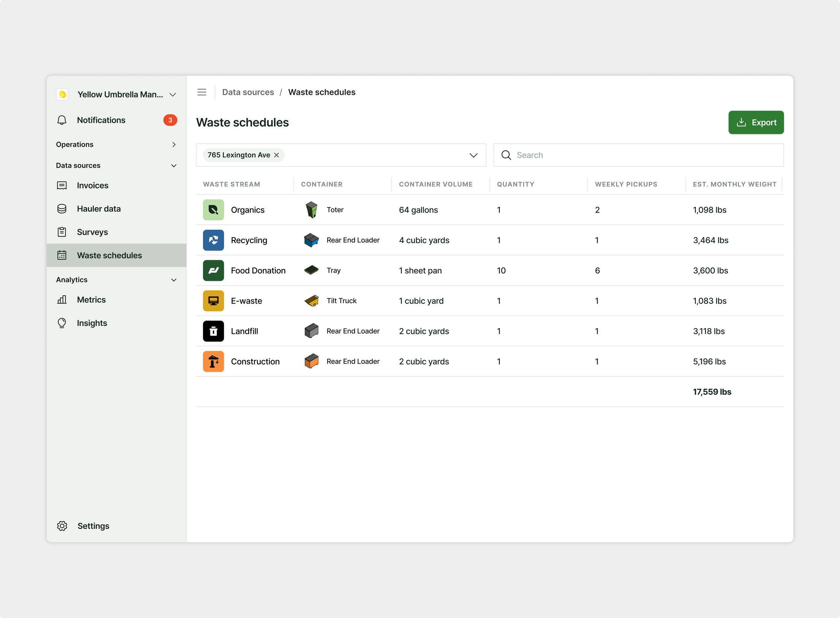
Task: Click the Notifications bell icon
Action: point(62,120)
